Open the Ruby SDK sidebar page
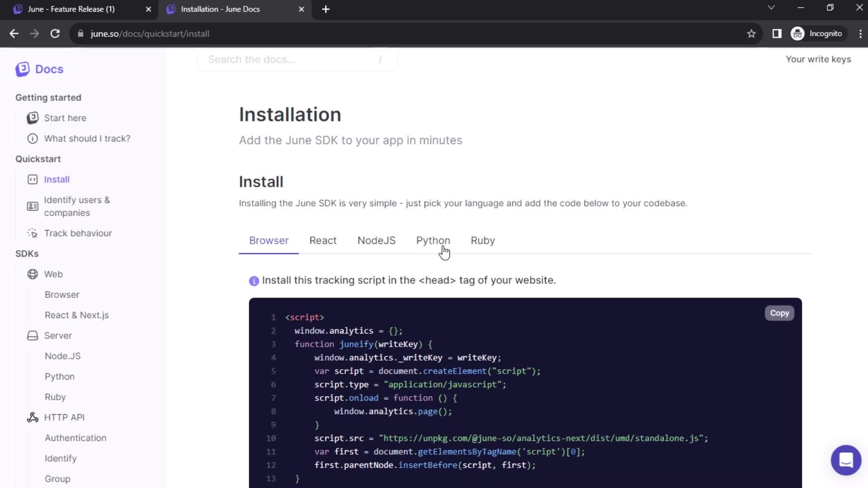This screenshot has height=488, width=868. (55, 397)
